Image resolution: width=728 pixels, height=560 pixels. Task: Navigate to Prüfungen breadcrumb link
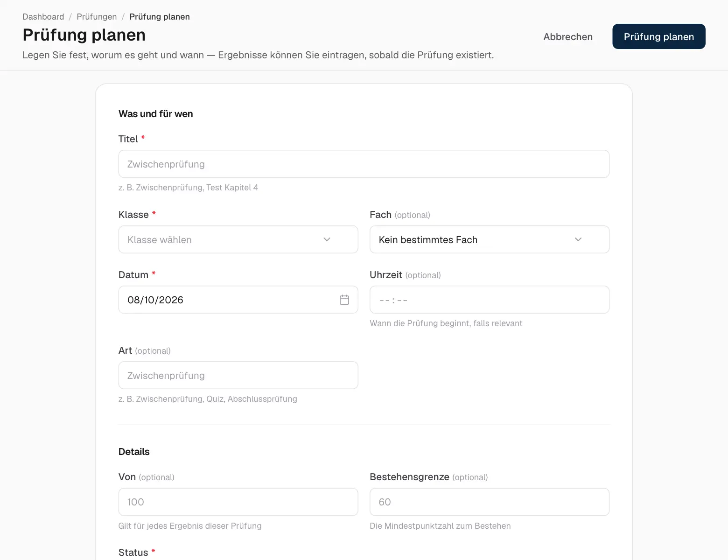pos(97,17)
